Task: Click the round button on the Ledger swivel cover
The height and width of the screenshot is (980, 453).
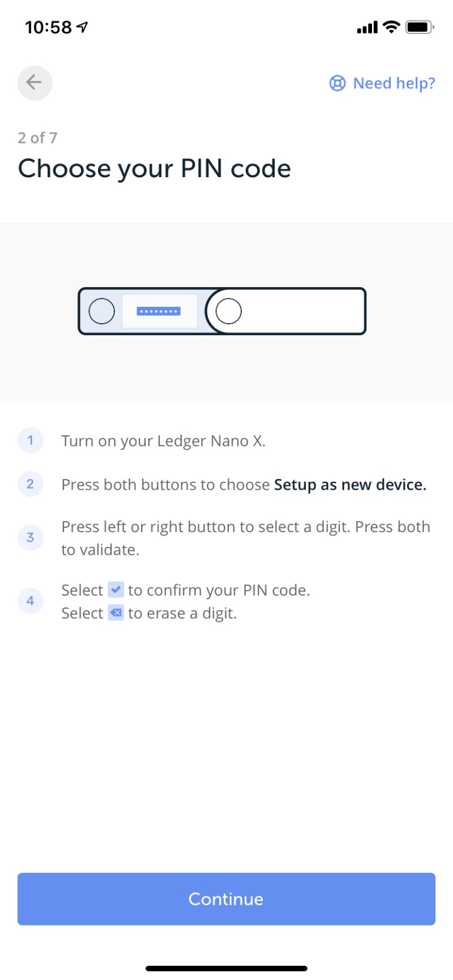Action: (x=229, y=311)
